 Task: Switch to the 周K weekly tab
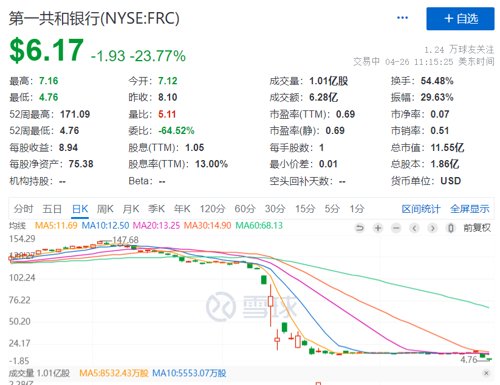point(105,209)
